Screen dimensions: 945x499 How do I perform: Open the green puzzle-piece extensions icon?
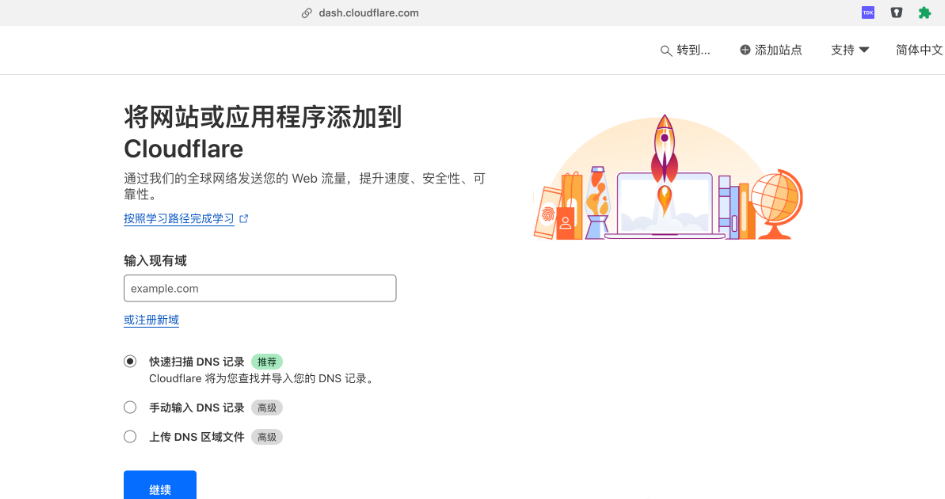point(925,13)
